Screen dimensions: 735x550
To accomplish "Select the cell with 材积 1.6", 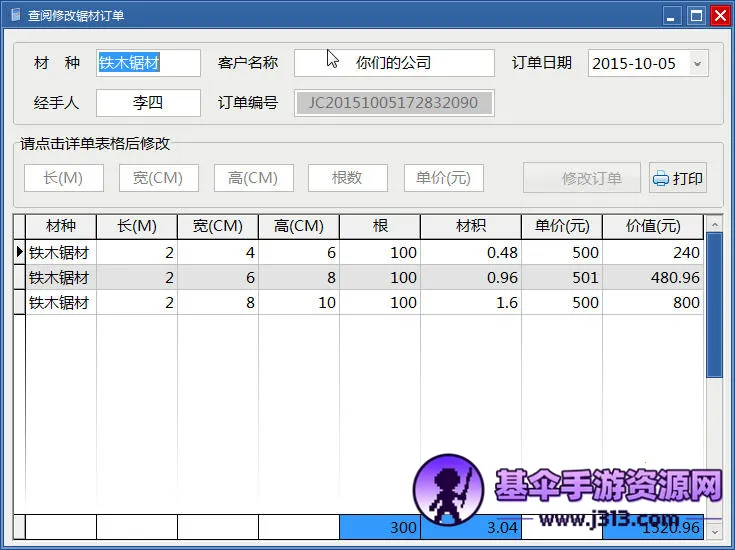I will click(471, 302).
